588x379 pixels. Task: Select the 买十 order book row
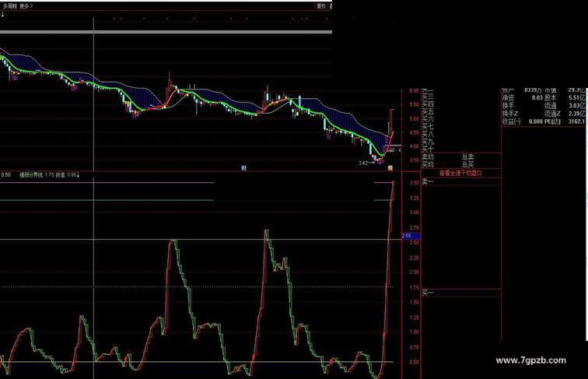pyautogui.click(x=428, y=149)
